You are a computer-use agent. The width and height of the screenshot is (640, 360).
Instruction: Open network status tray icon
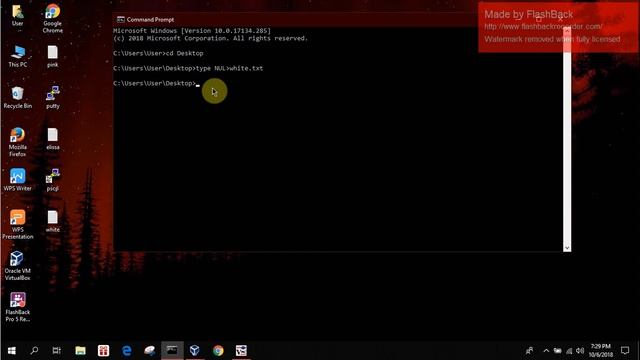(x=569, y=351)
